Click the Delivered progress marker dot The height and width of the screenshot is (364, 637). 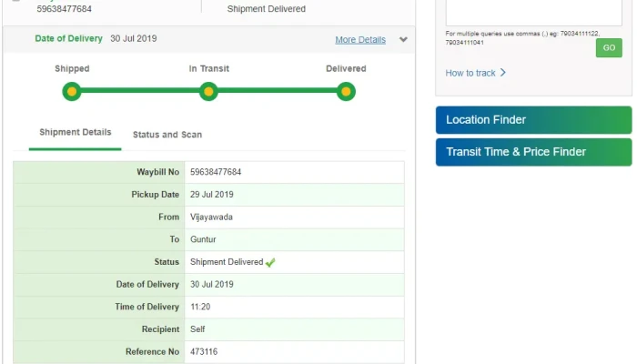click(x=346, y=91)
